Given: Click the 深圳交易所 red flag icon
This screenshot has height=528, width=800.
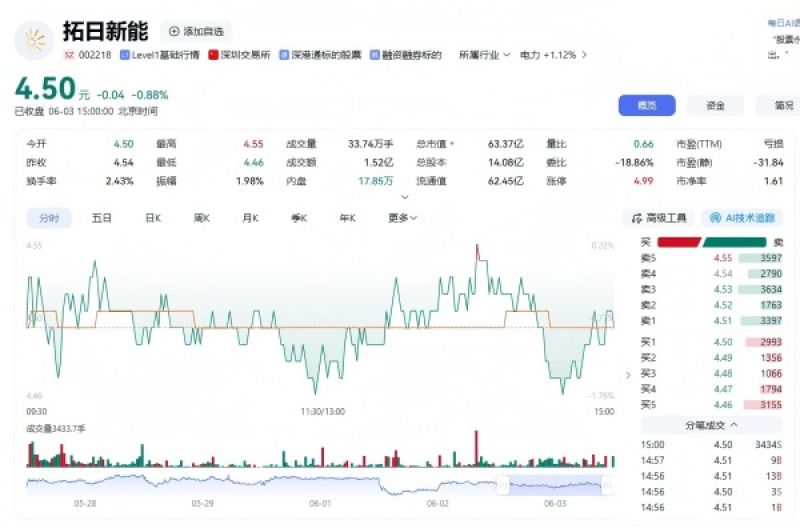Looking at the screenshot, I should pos(213,55).
